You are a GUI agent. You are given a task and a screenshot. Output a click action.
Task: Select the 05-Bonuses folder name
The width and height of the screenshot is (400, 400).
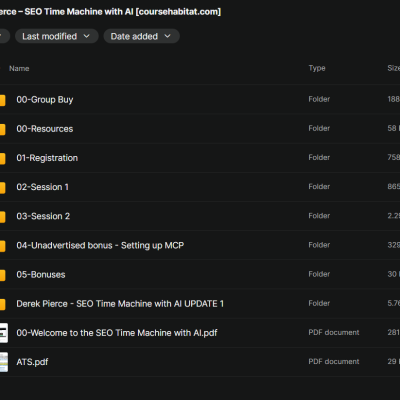pos(41,275)
